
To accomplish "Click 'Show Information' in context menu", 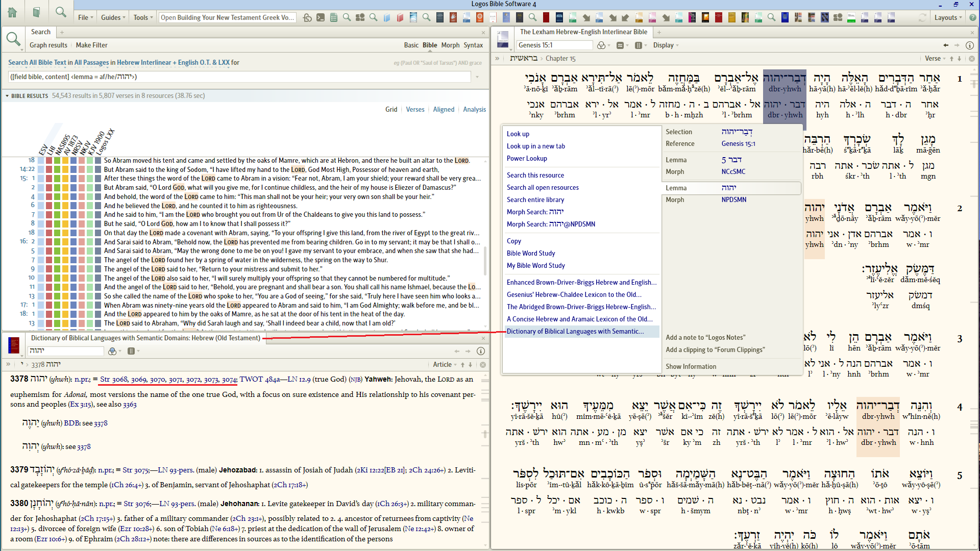I will click(x=691, y=367).
